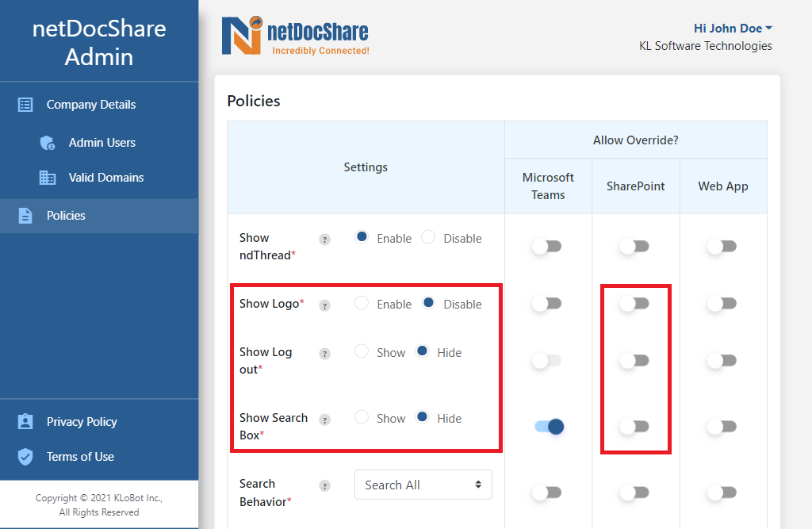Select Disable for Show Logo
Viewport: 812px width, 529px height.
pyautogui.click(x=428, y=303)
